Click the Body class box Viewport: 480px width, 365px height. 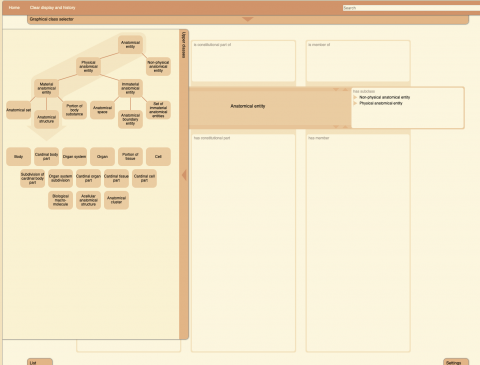pos(18,157)
